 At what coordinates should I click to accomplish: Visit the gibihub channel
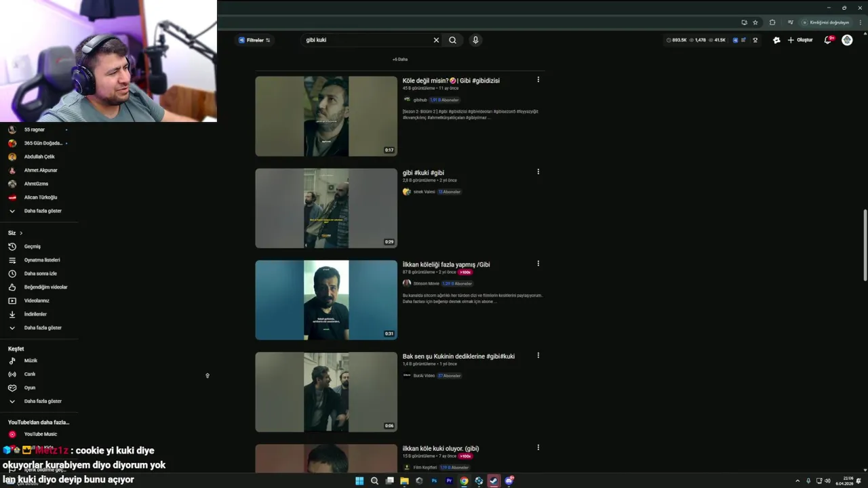coord(420,100)
